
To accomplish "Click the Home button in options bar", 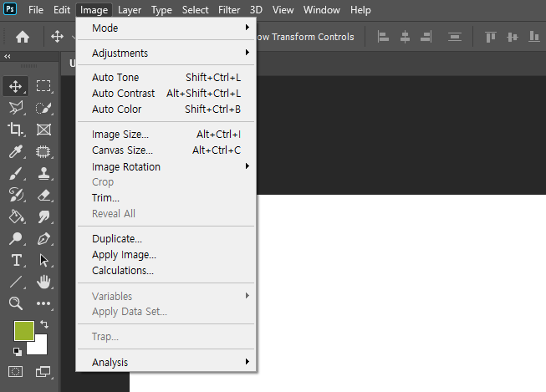I will click(x=23, y=37).
